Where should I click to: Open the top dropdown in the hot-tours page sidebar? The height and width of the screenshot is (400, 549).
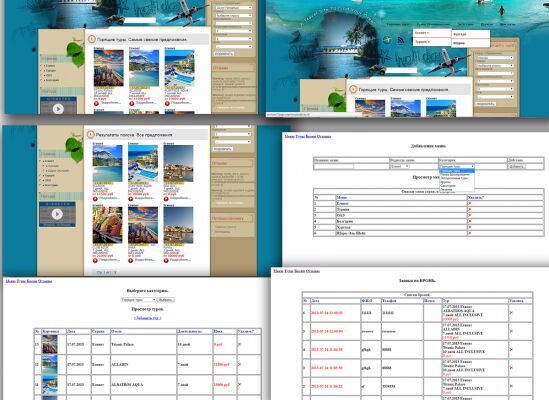point(234,8)
